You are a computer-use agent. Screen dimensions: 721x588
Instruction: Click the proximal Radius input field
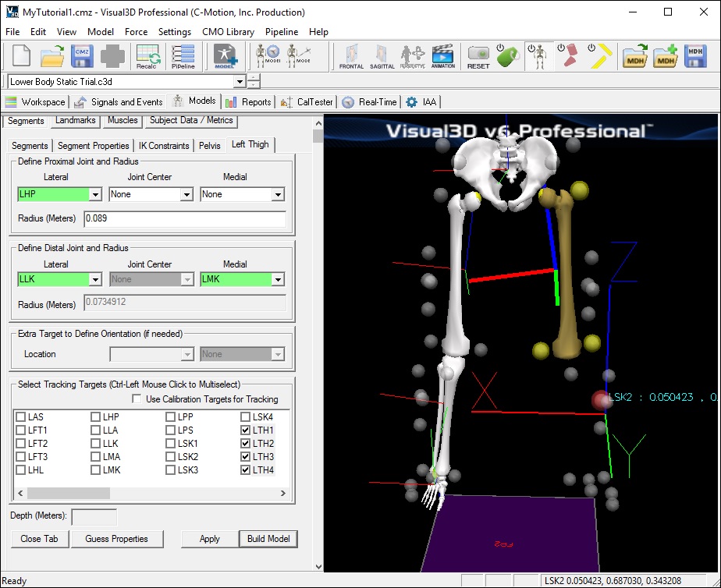(184, 219)
